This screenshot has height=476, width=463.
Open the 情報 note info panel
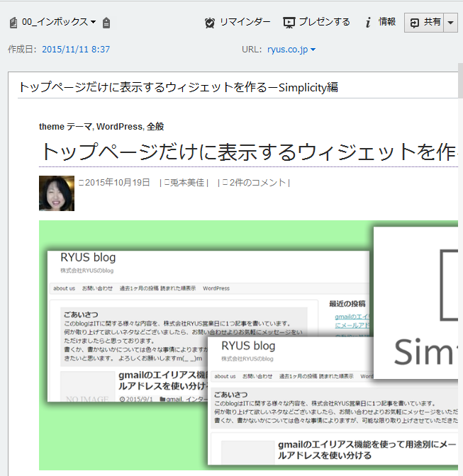point(387,23)
